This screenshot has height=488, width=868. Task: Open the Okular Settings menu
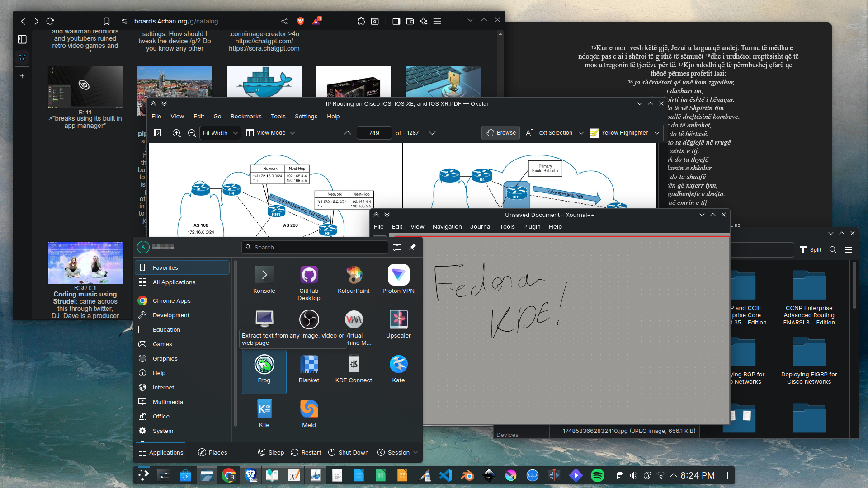tap(306, 116)
